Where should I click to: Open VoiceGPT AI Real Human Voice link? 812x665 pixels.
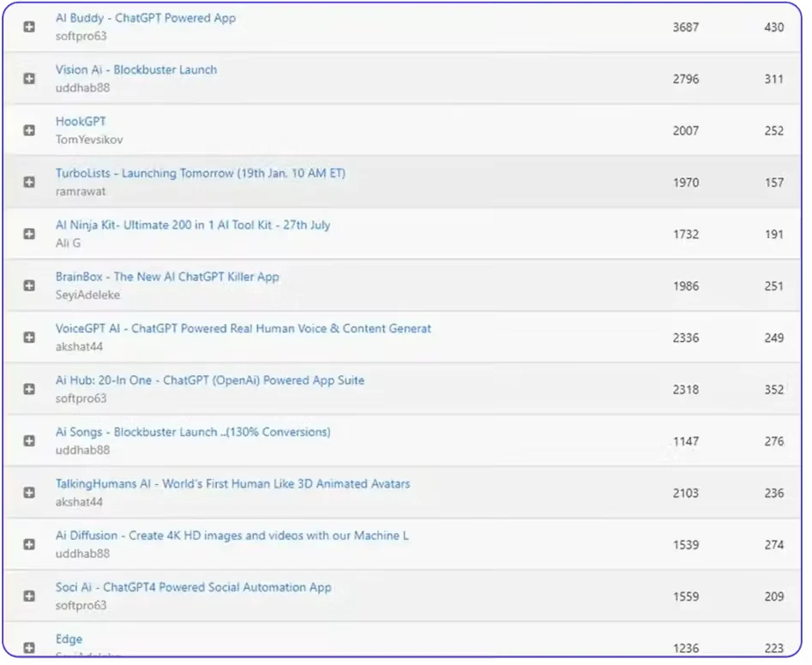(244, 328)
